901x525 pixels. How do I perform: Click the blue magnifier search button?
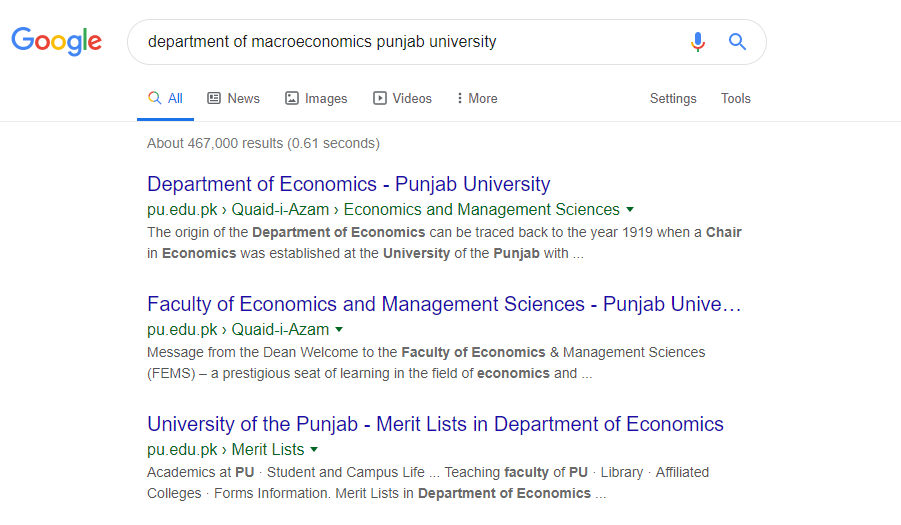[737, 42]
